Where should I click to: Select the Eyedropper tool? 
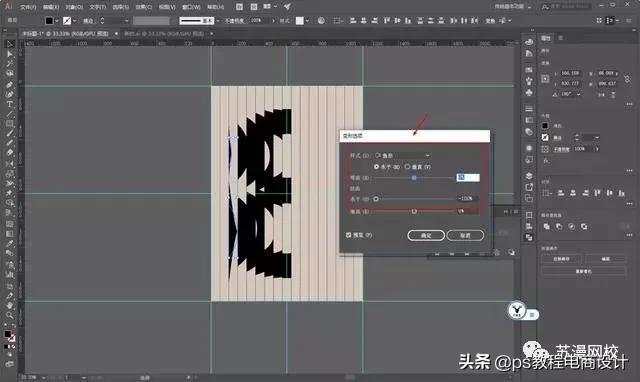[10, 243]
